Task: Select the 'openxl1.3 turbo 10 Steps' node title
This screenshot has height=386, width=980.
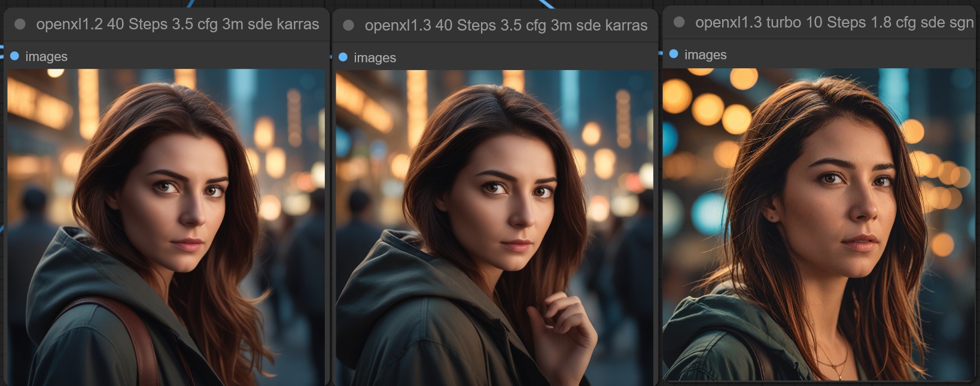Action: coord(834,22)
